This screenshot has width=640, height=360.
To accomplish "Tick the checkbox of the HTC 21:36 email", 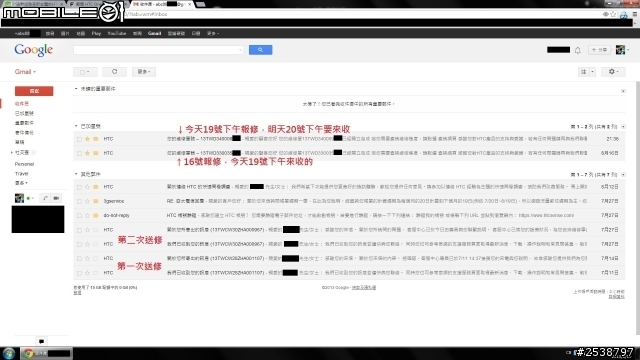I will [x=79, y=140].
